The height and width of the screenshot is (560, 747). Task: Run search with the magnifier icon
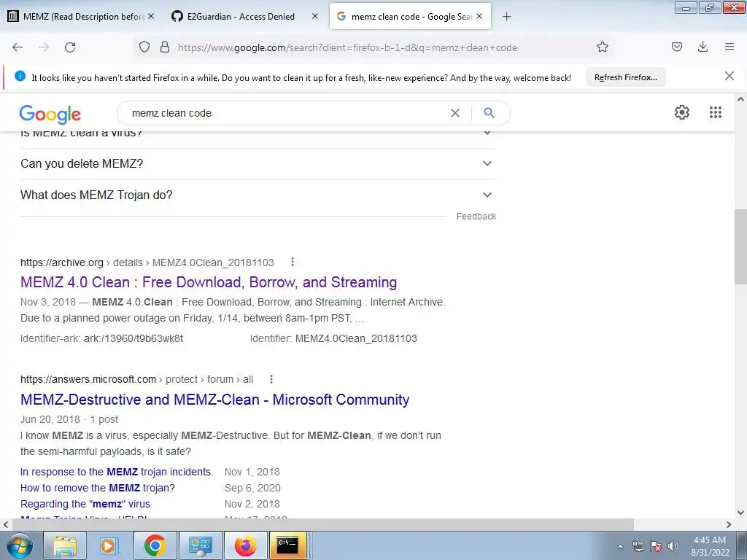pos(489,113)
